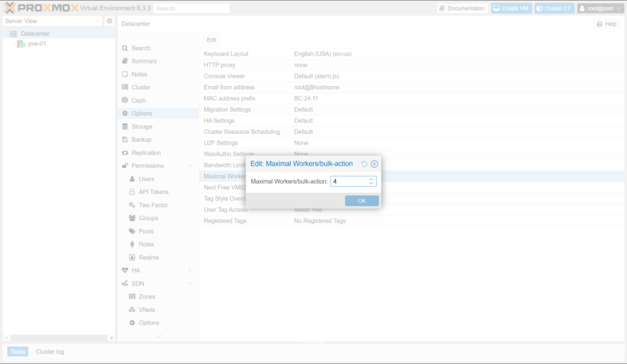627x364 pixels.
Task: Click the reset icon in the edit dialog
Action: 364,164
